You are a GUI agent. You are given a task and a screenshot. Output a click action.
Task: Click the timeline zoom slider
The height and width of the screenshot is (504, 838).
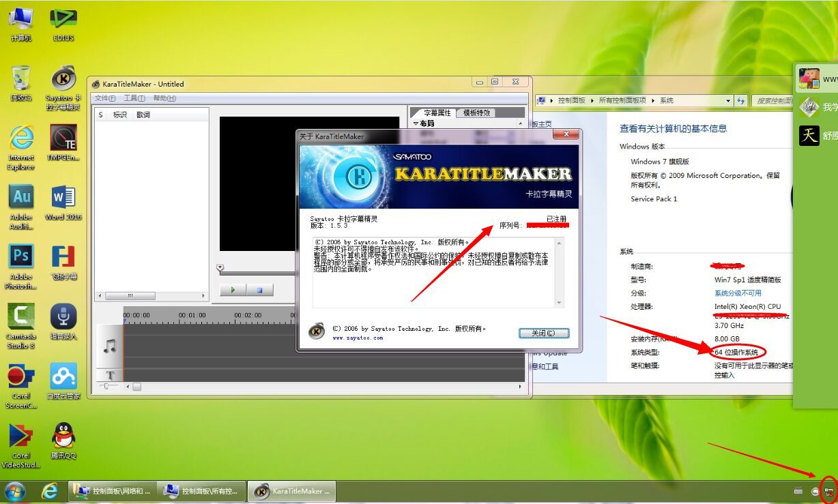106,386
